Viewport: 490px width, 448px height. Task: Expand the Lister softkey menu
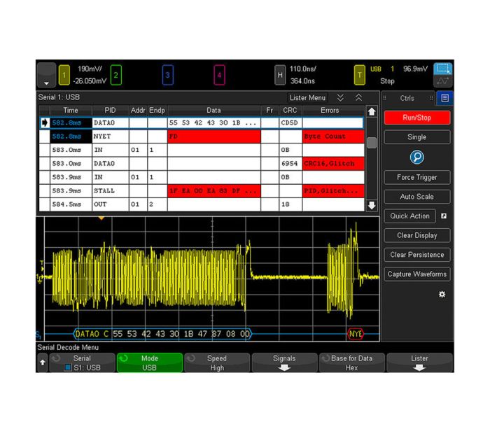click(419, 363)
